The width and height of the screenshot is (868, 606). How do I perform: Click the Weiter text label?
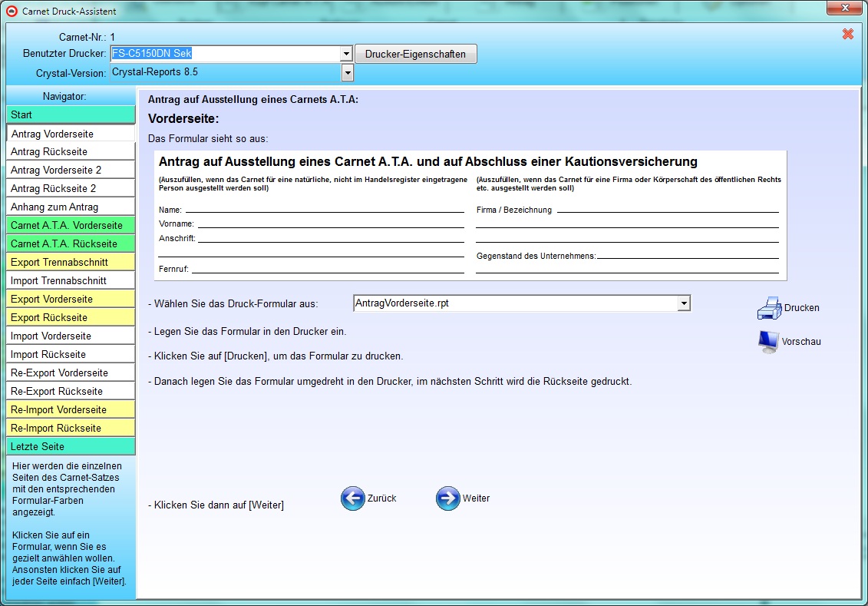click(x=476, y=498)
